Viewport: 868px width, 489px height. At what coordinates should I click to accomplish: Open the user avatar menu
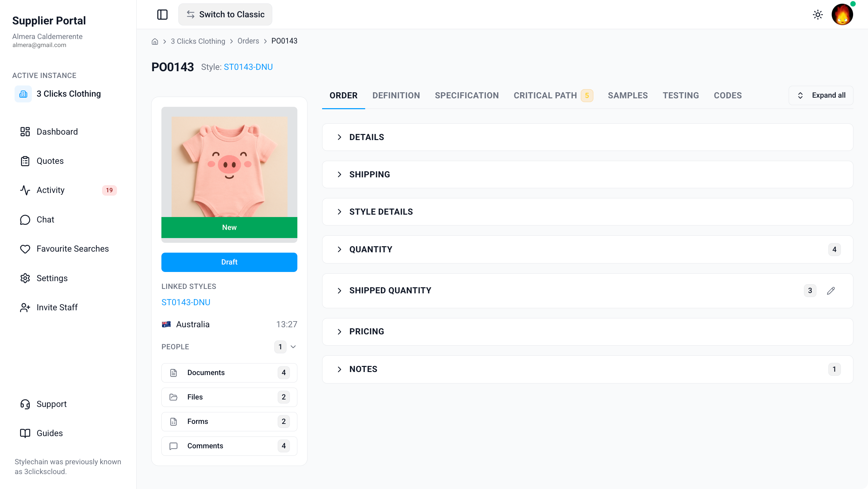(x=842, y=15)
